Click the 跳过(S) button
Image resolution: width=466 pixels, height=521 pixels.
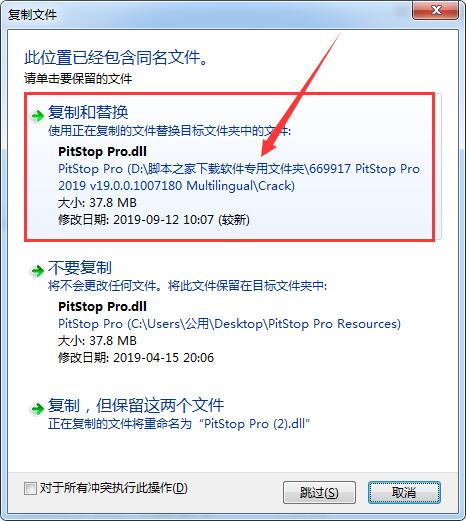[319, 492]
